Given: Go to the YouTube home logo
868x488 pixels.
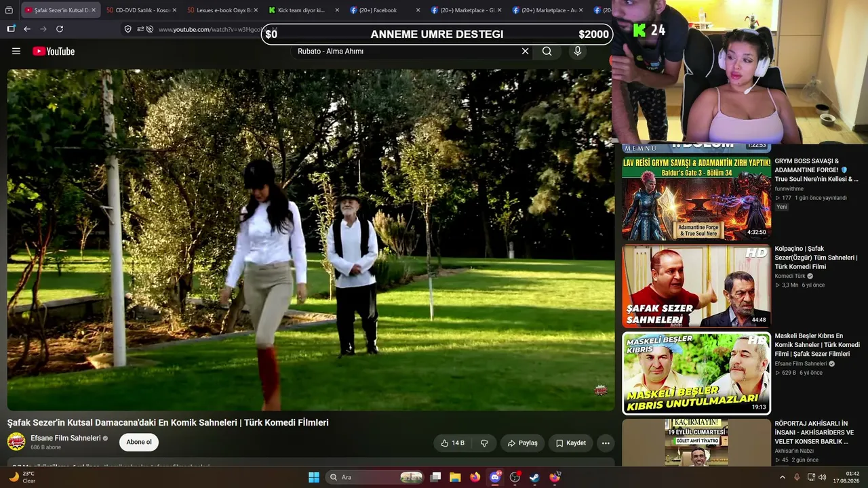Looking at the screenshot, I should click(x=54, y=52).
